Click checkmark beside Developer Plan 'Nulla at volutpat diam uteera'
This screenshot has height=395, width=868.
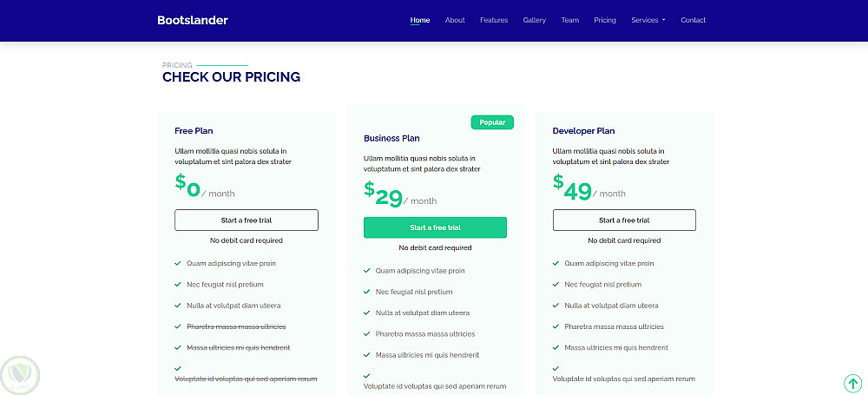click(x=556, y=306)
